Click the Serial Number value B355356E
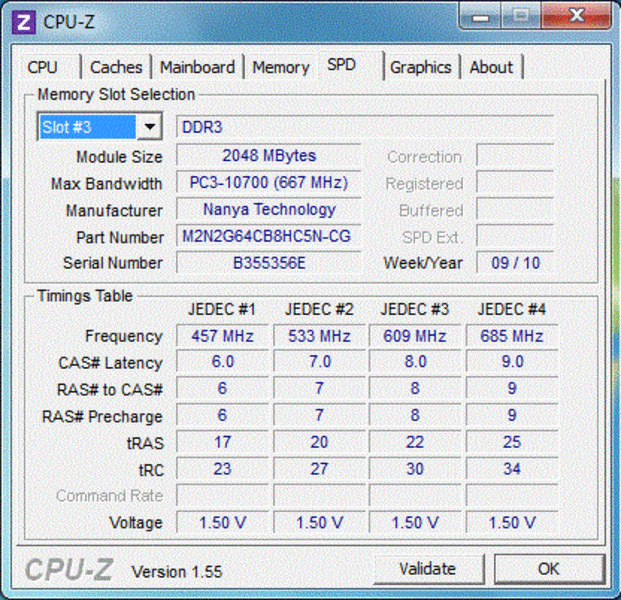 pos(268,263)
